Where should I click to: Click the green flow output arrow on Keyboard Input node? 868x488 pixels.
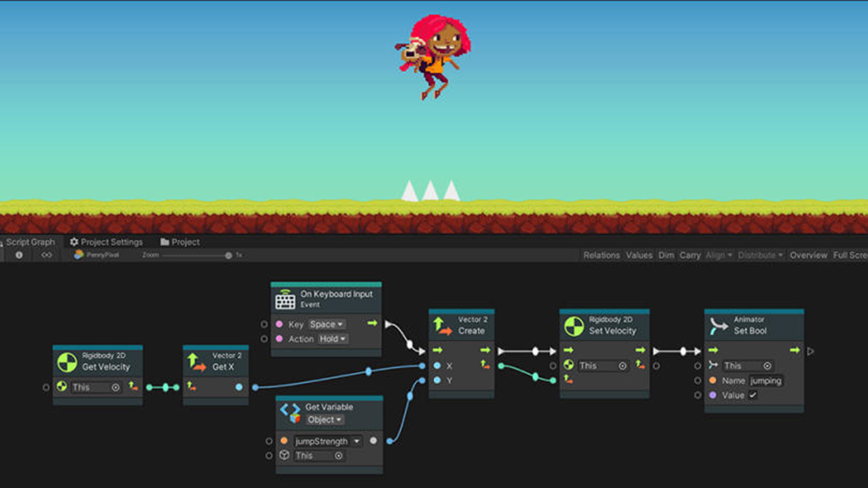tap(372, 323)
